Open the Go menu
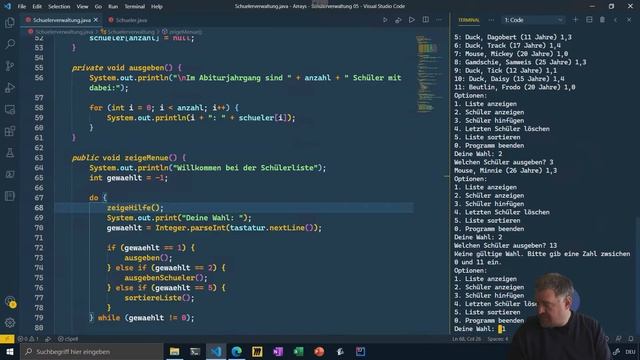This screenshot has height=360, width=640. pos(98,7)
